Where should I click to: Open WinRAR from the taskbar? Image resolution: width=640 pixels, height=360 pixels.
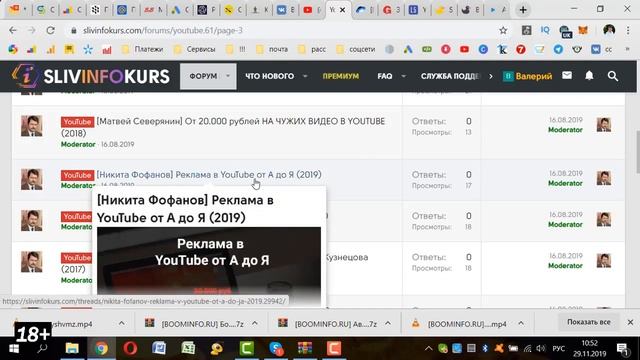(x=304, y=349)
